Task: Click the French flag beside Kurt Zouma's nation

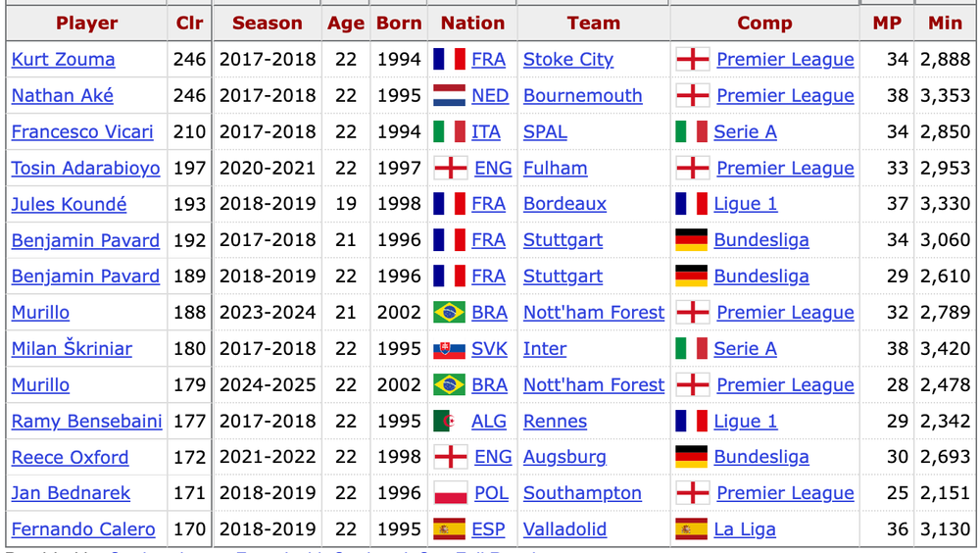Action: (449, 60)
